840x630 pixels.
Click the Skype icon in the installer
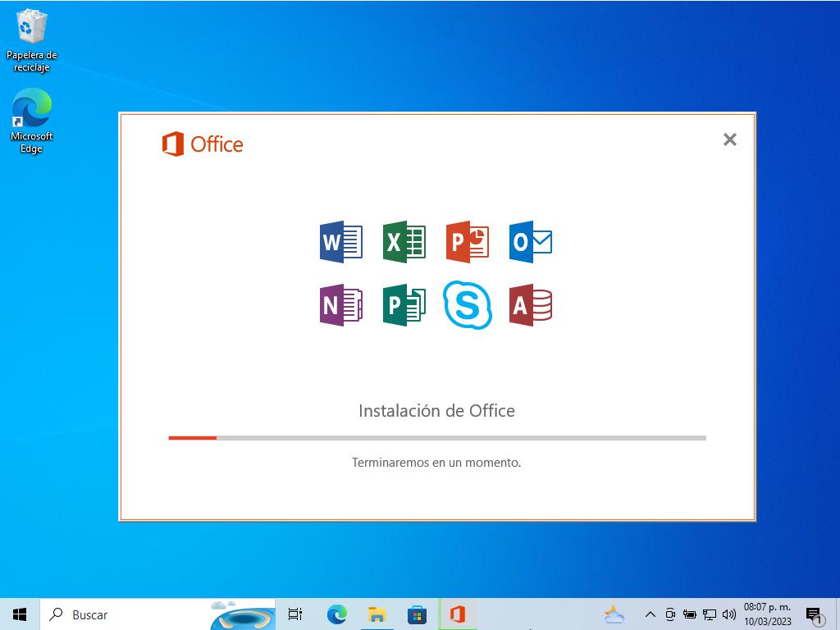[467, 305]
